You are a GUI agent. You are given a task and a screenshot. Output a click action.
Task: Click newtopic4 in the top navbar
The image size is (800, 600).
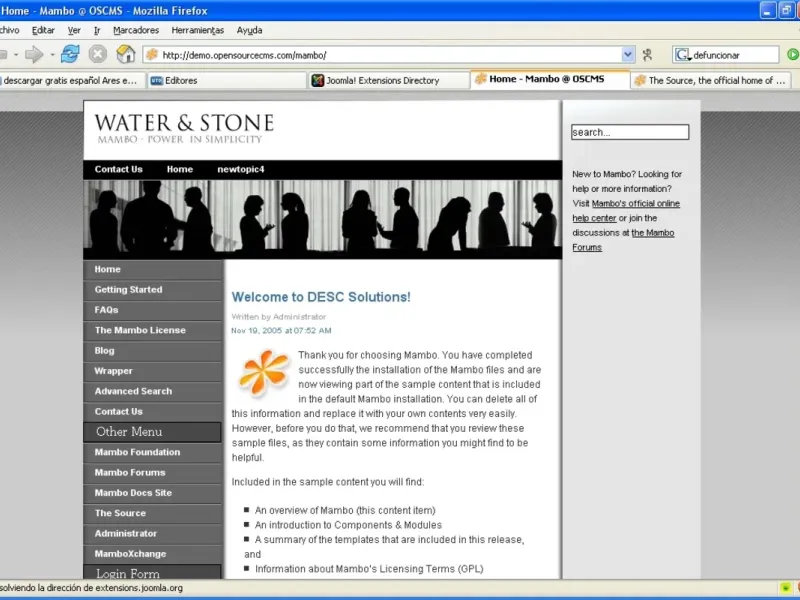click(241, 169)
